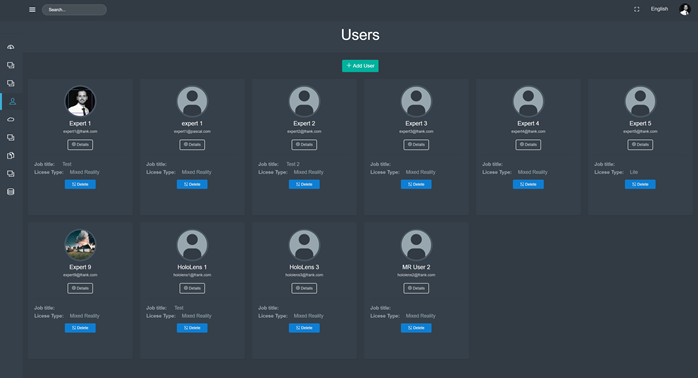
Task: Open Details for HoloLens 1
Action: pyautogui.click(x=192, y=289)
